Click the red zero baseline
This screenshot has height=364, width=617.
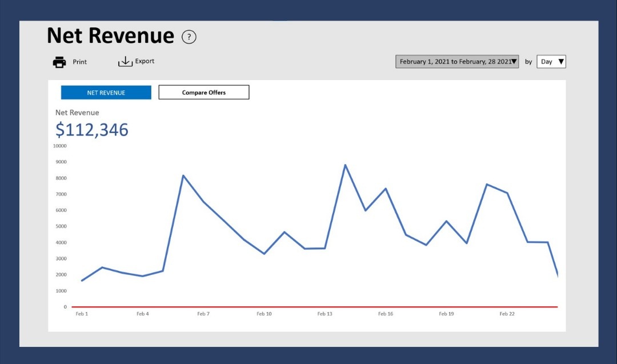point(314,306)
